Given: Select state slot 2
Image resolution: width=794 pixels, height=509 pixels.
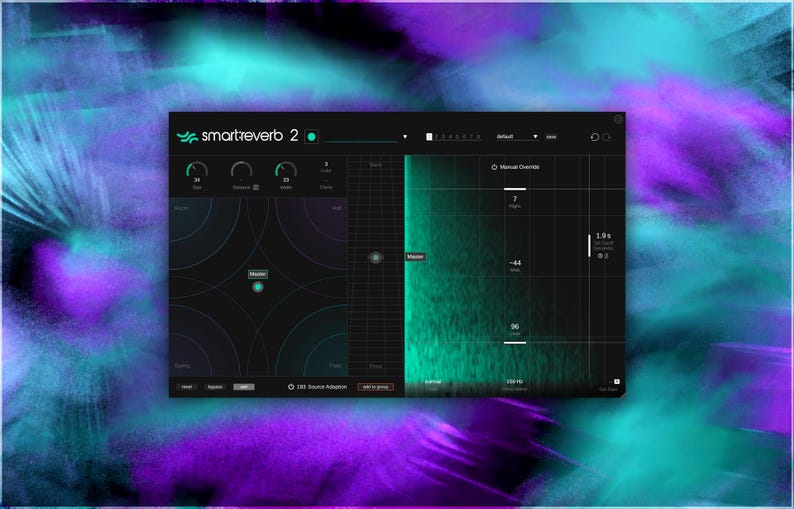Looking at the screenshot, I should point(436,137).
